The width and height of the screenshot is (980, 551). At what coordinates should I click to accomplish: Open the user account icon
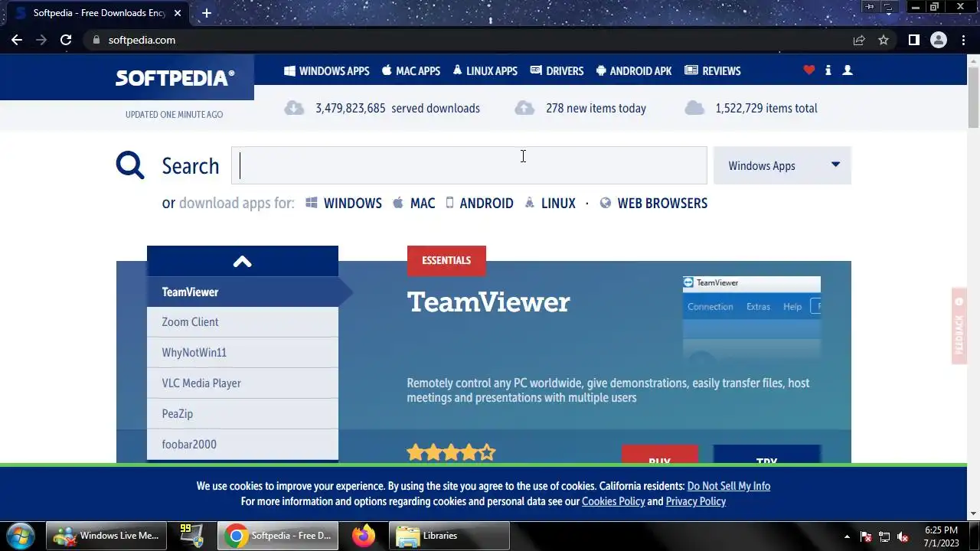[x=848, y=70]
